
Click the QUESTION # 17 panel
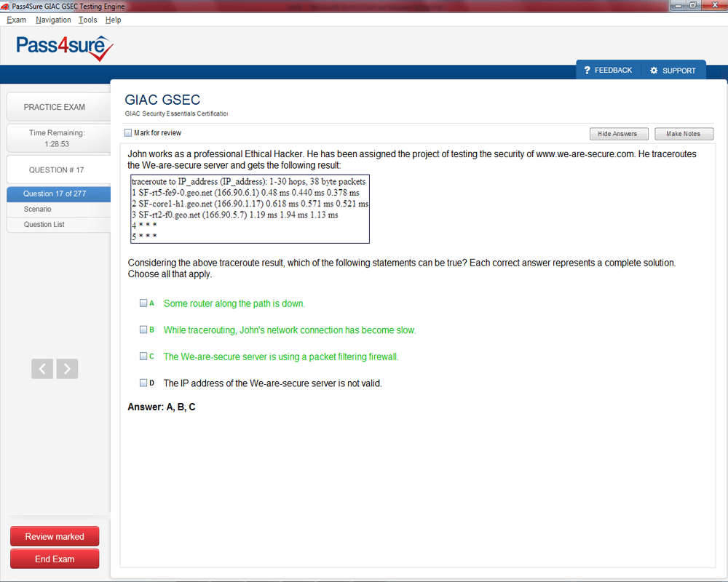coord(58,170)
